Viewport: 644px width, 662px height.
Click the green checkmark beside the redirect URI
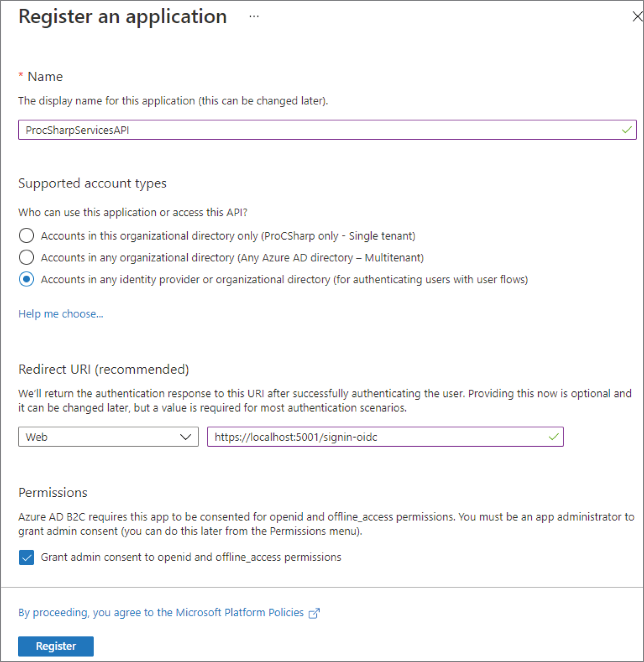click(x=553, y=437)
